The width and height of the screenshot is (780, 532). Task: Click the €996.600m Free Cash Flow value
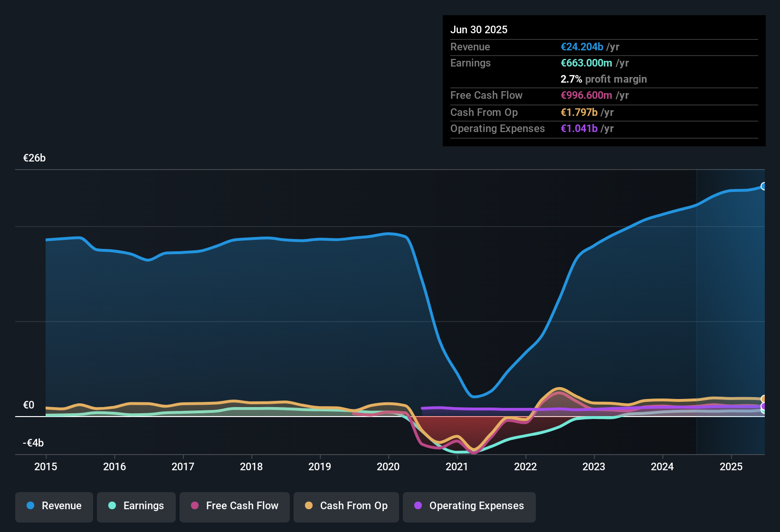(587, 95)
